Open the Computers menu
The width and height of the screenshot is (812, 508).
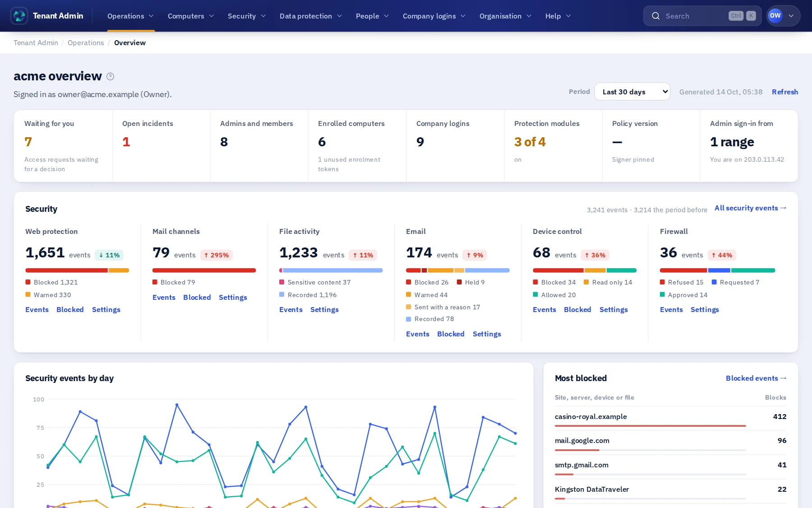[191, 16]
